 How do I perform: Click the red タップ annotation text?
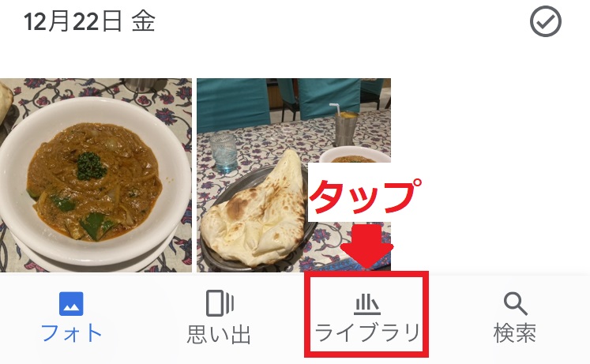tap(365, 197)
